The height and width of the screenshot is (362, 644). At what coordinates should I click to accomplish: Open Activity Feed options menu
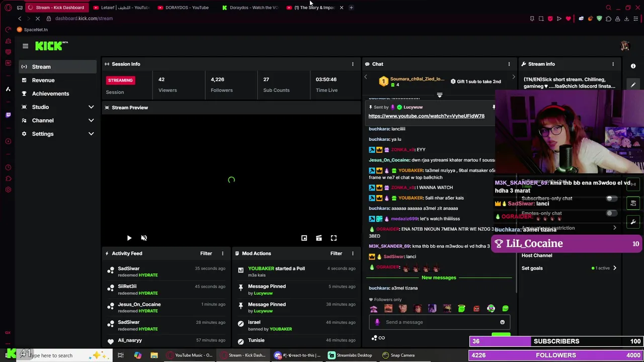pyautogui.click(x=222, y=253)
